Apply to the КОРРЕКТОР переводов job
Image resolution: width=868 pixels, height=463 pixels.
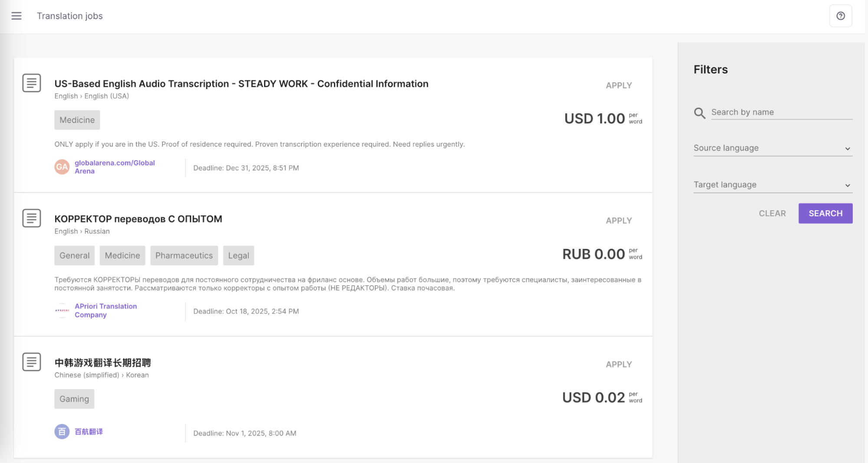[x=619, y=221]
